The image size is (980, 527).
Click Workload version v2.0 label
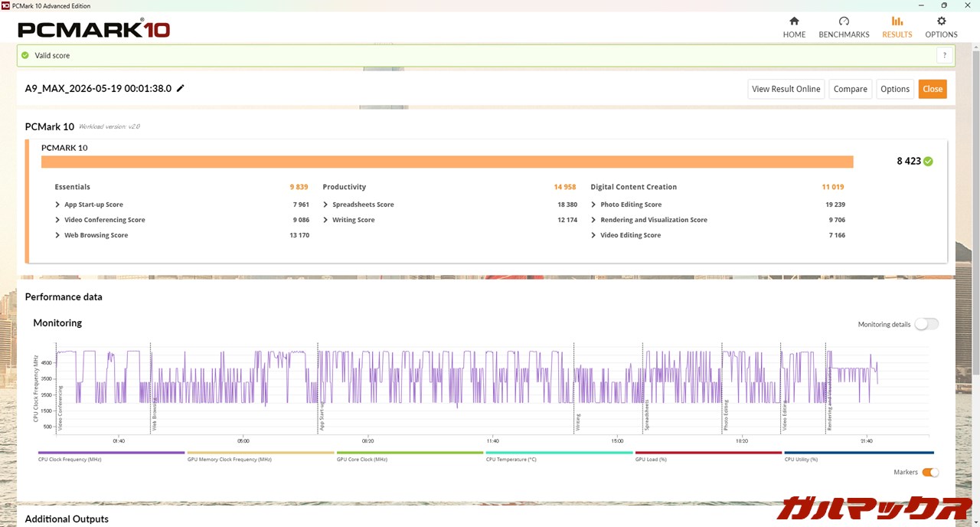pos(109,126)
